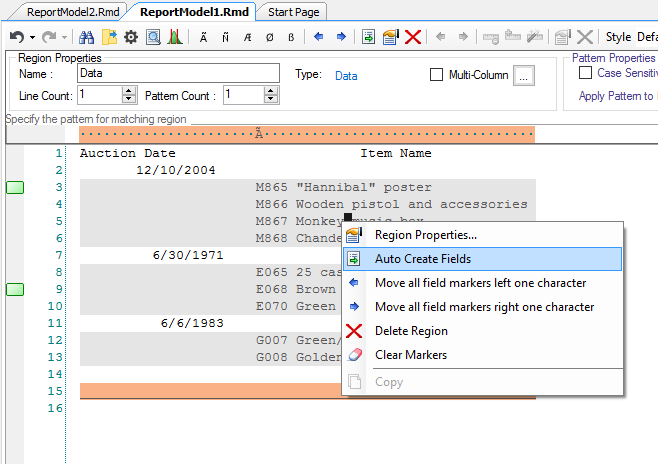Decrease the Pattern Count spinner value

pyautogui.click(x=270, y=99)
